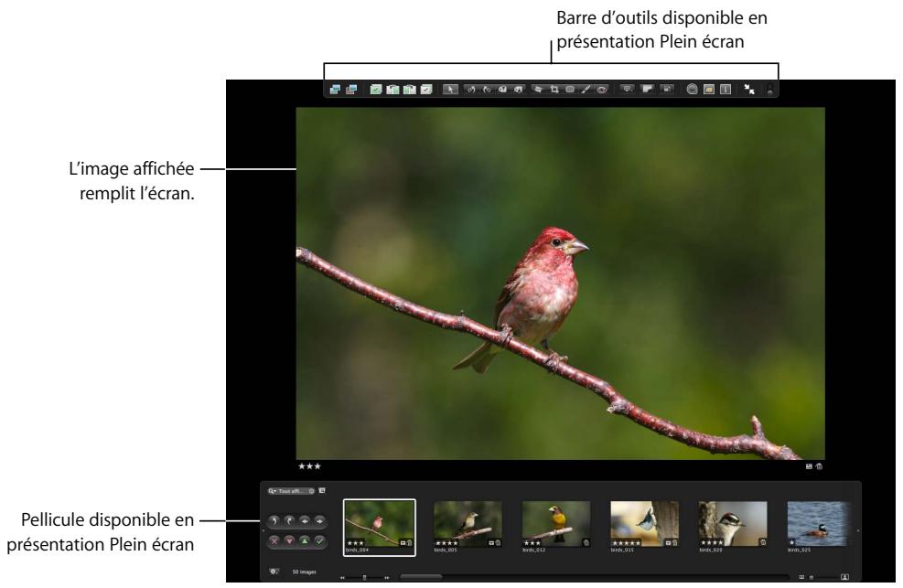Click shuttle fast-forward double-arrow
This screenshot has width=903, height=588.
tap(387, 577)
